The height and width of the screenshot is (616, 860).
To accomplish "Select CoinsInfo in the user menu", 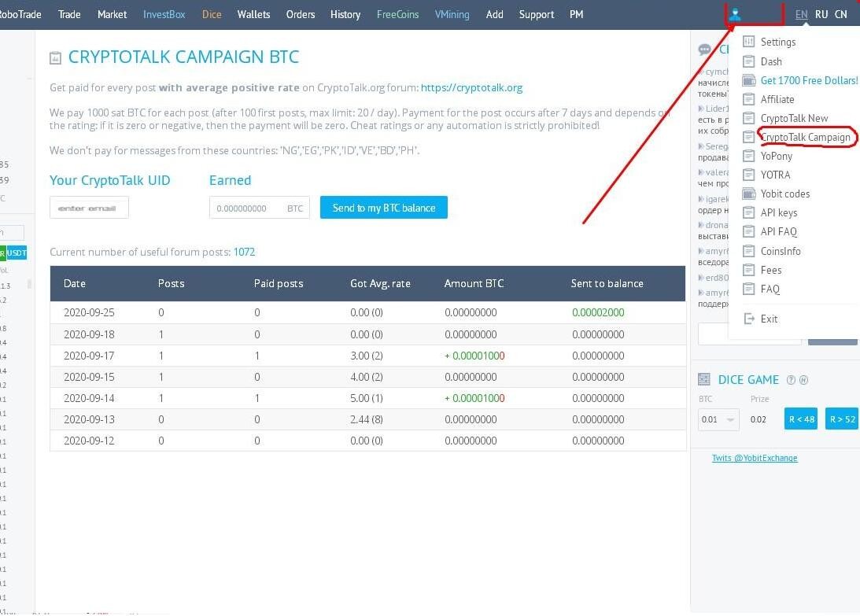I will 781,251.
